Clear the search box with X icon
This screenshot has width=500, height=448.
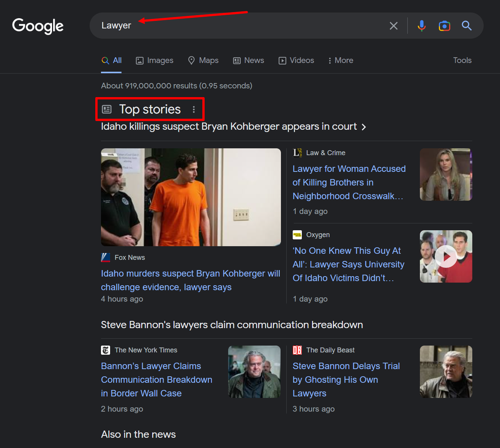394,26
